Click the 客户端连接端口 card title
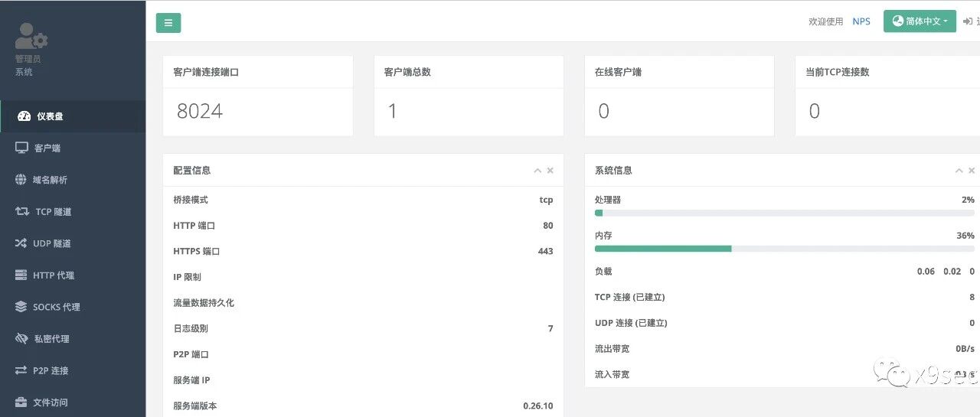Screen dimensions: 980x417 click(x=206, y=72)
